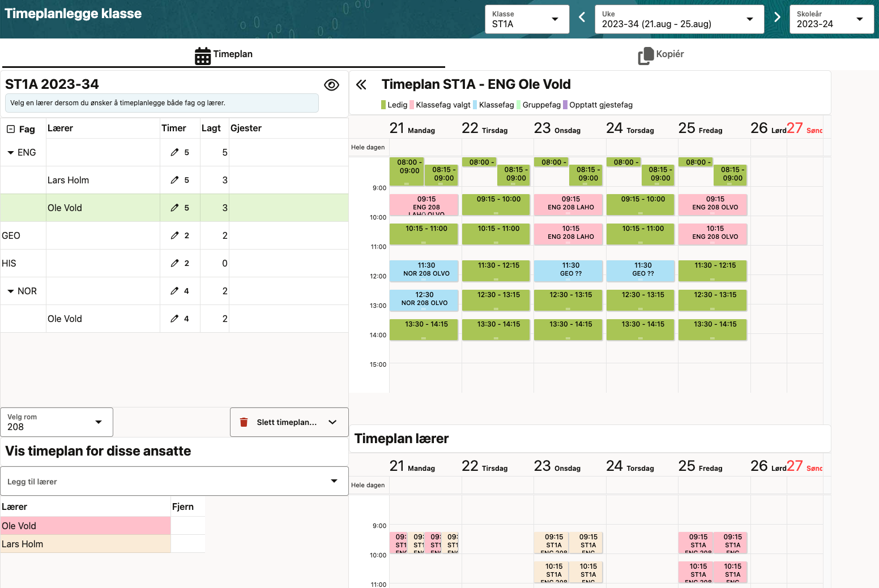Image resolution: width=879 pixels, height=588 pixels.
Task: Open the Uke week dropdown
Action: [x=679, y=19]
